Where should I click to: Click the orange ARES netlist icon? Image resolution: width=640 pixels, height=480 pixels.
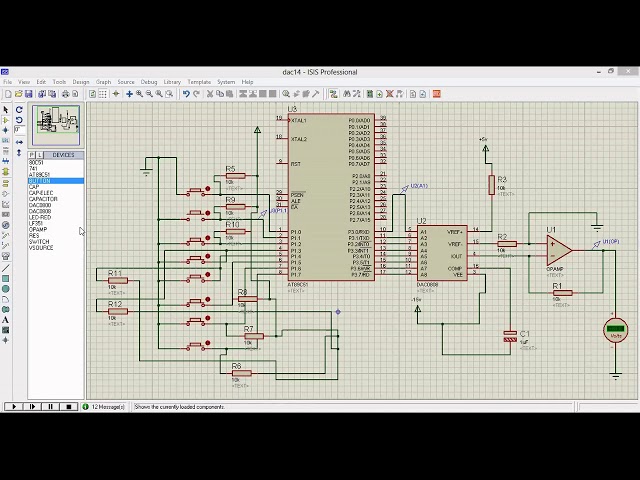437,94
